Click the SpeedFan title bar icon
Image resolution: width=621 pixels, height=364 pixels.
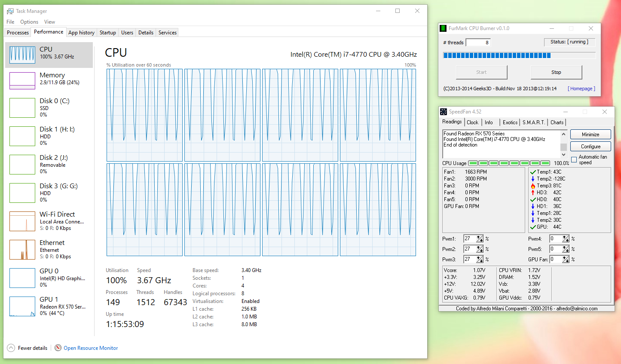pyautogui.click(x=444, y=112)
